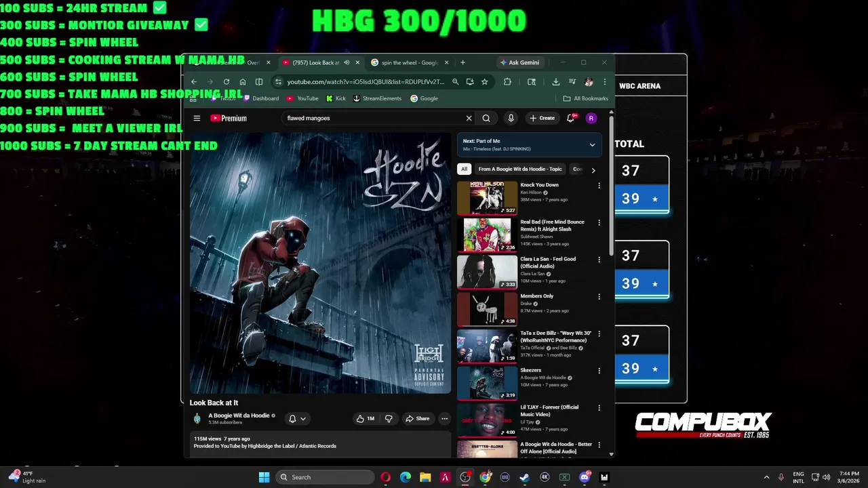This screenshot has height=488, width=868.
Task: Clear the 'flawed mangoes' search text
Action: coord(469,118)
